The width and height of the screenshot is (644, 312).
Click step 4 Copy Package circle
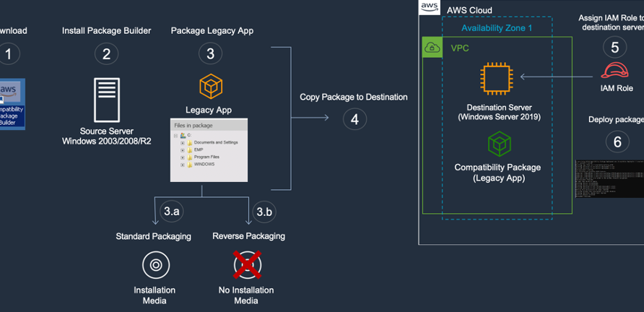(354, 118)
